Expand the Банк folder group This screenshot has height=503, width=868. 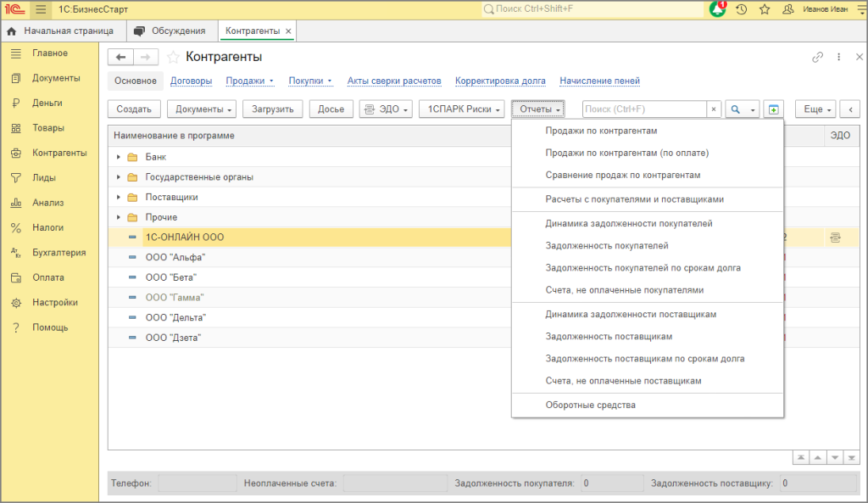point(119,157)
